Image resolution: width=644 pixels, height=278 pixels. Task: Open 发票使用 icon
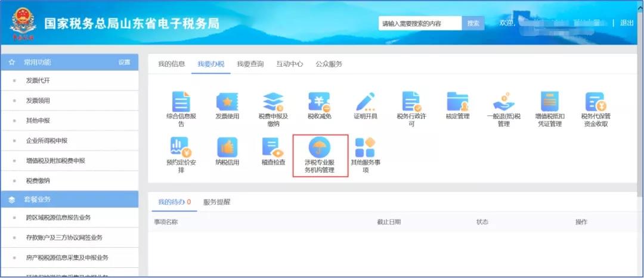pyautogui.click(x=227, y=102)
